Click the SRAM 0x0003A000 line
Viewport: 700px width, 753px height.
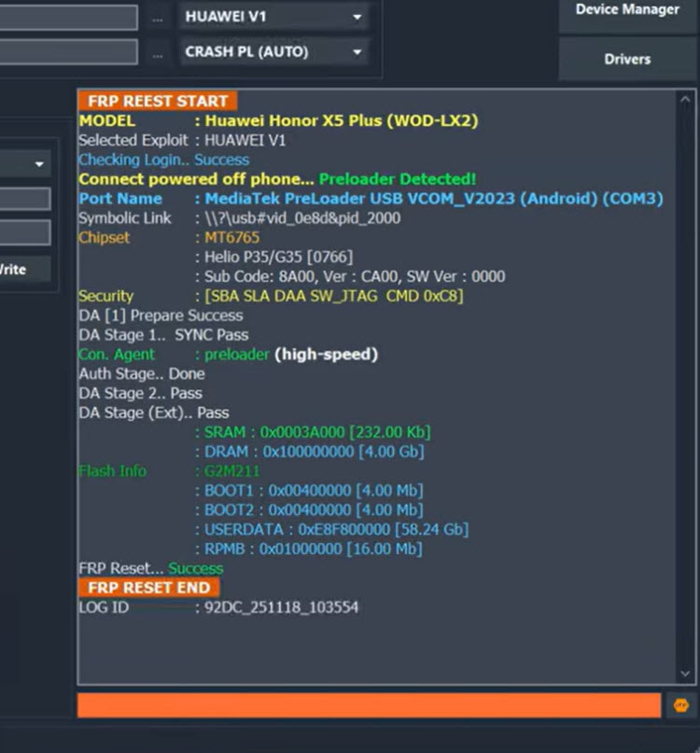pos(313,432)
